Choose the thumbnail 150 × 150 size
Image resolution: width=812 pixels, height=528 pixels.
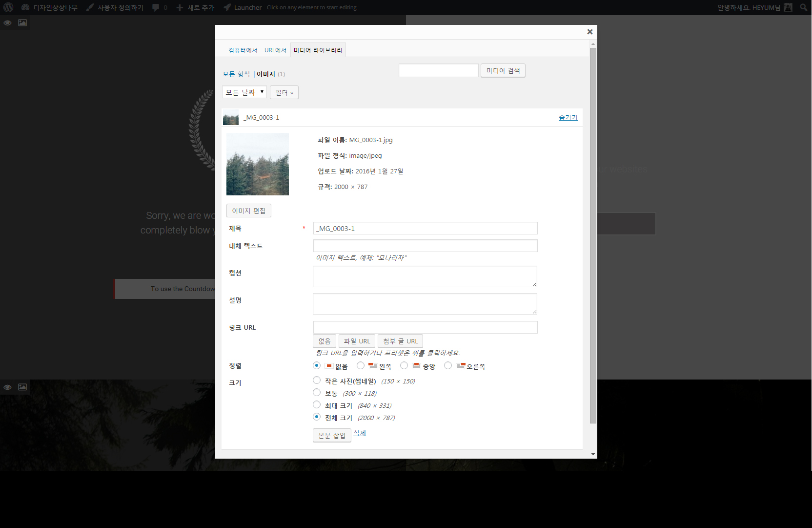coord(317,380)
